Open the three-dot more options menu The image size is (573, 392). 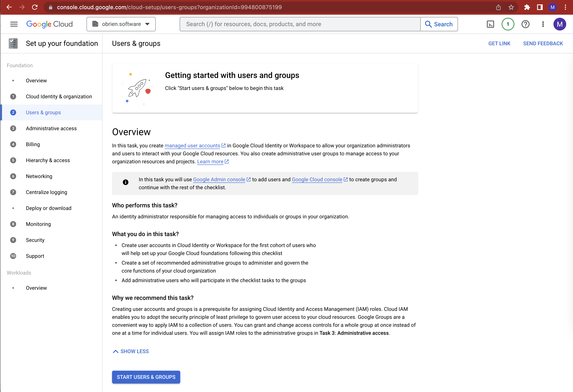click(x=543, y=24)
